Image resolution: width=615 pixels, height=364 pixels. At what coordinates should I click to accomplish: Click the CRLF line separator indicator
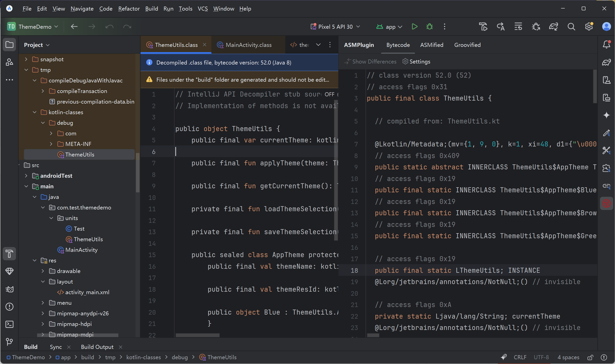point(520,357)
